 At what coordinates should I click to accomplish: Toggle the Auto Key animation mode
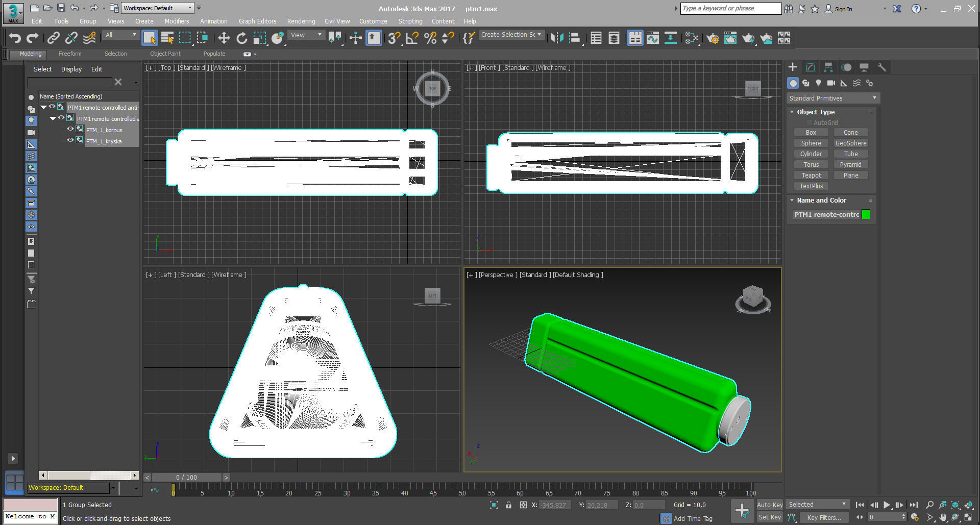pos(769,505)
